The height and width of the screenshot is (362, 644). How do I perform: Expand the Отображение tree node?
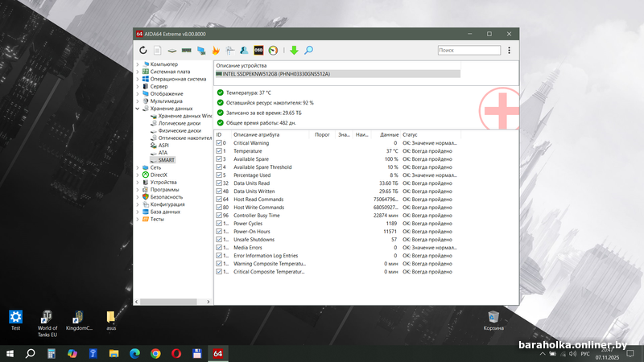coord(138,94)
